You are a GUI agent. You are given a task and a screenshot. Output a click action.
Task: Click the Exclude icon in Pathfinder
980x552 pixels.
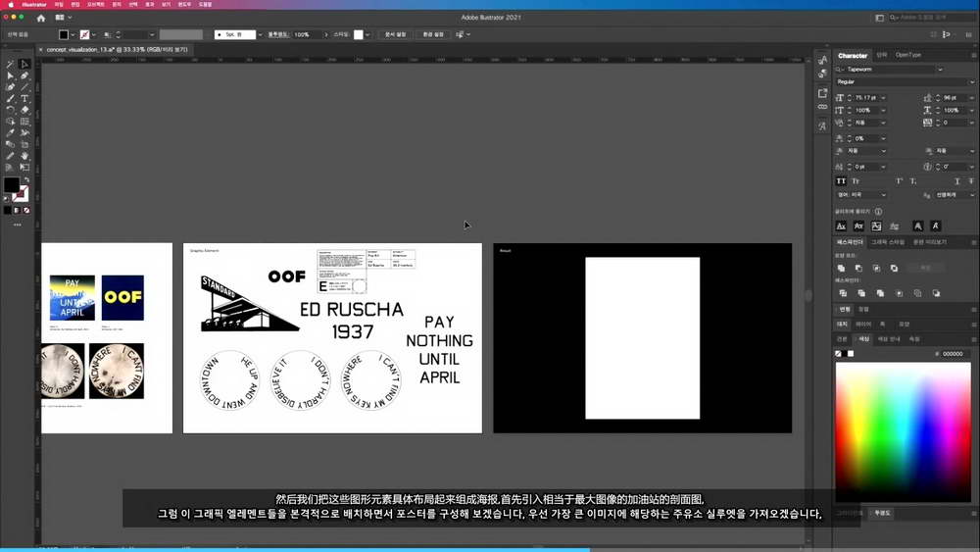point(895,269)
